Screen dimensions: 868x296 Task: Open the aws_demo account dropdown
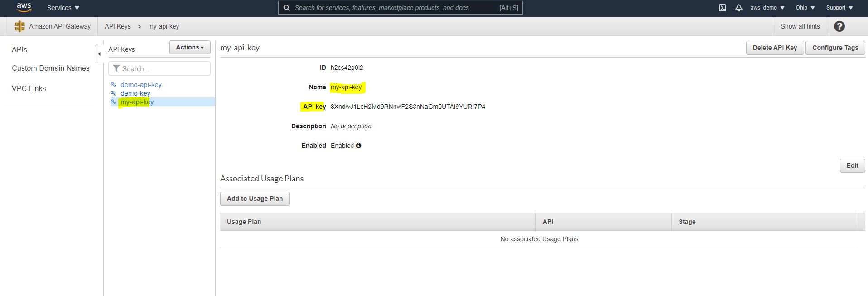pos(767,8)
